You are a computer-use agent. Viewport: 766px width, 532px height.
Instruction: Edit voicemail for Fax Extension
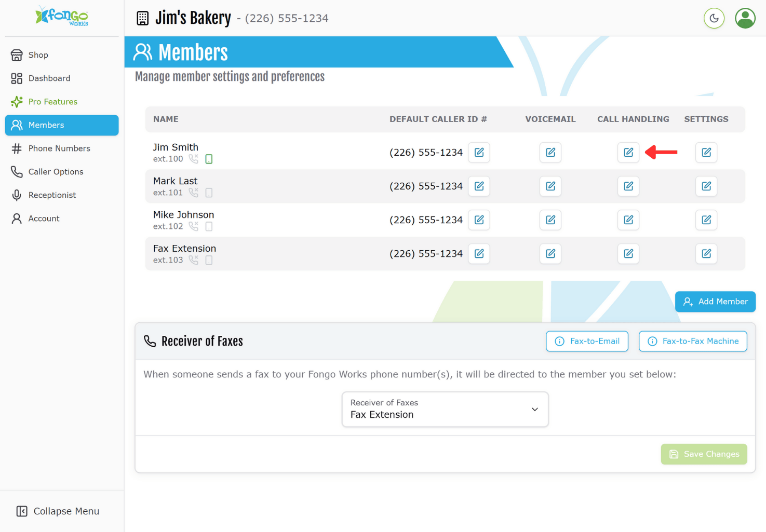click(x=550, y=254)
